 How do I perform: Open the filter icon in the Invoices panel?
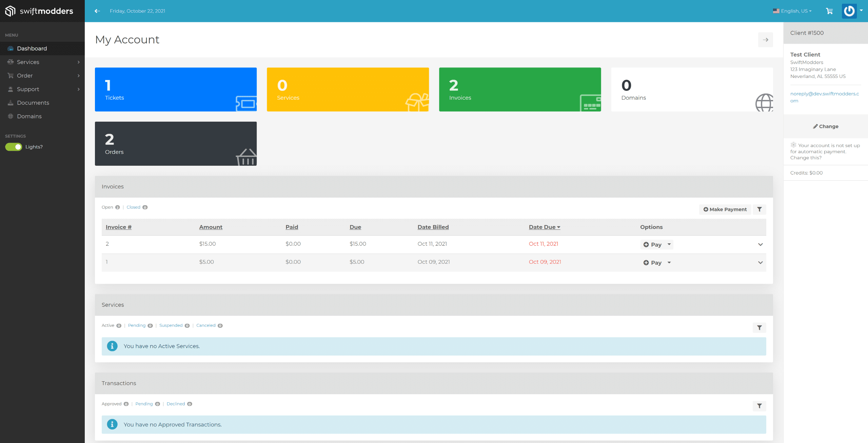pos(759,209)
